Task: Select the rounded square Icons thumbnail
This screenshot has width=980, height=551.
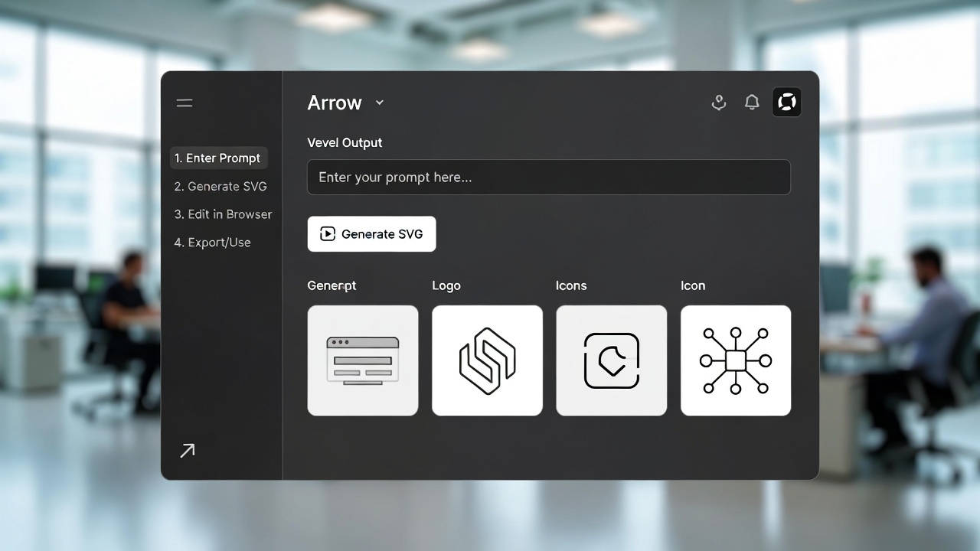Action: pyautogui.click(x=611, y=360)
